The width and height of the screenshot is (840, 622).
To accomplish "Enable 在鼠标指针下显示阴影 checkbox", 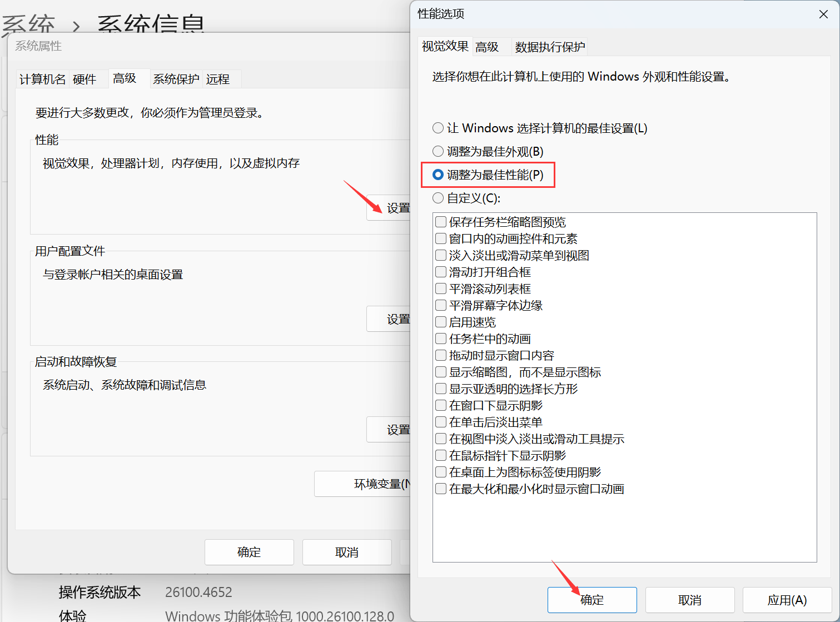I will point(441,456).
